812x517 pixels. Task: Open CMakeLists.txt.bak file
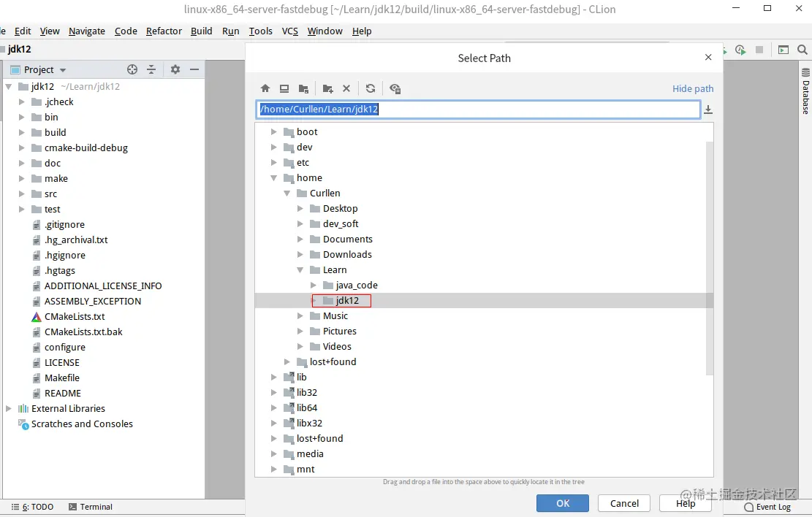[x=83, y=332]
